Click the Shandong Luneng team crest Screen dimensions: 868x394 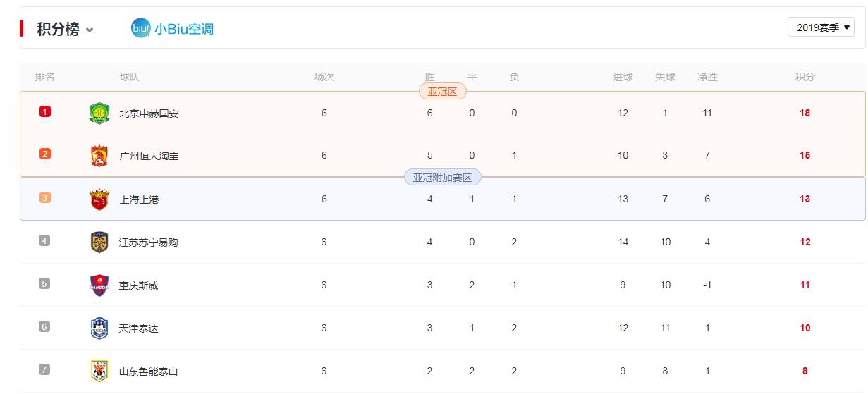point(99,371)
